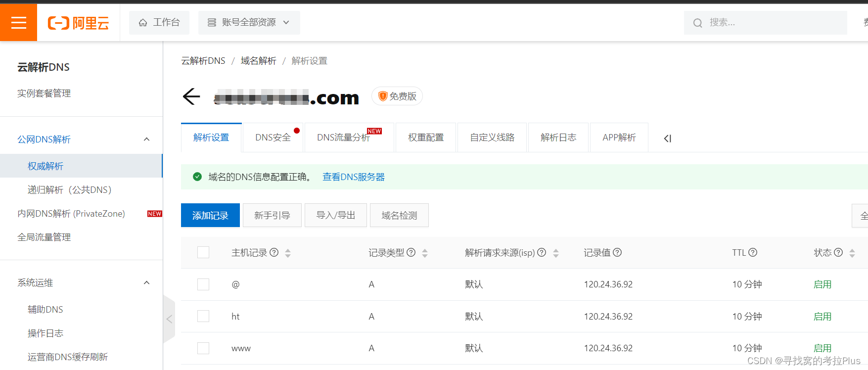Click the Alibaba Cloud logo
This screenshot has height=370, width=868.
pyautogui.click(x=78, y=23)
